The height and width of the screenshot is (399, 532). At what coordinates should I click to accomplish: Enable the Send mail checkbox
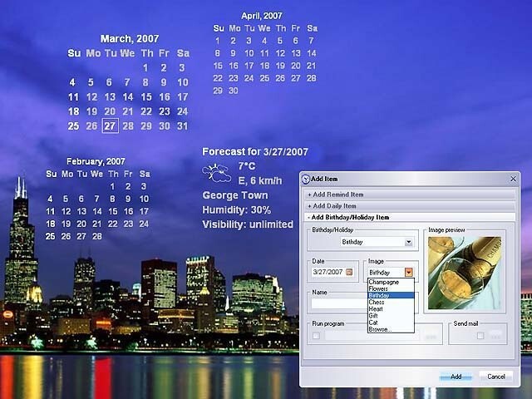point(480,336)
